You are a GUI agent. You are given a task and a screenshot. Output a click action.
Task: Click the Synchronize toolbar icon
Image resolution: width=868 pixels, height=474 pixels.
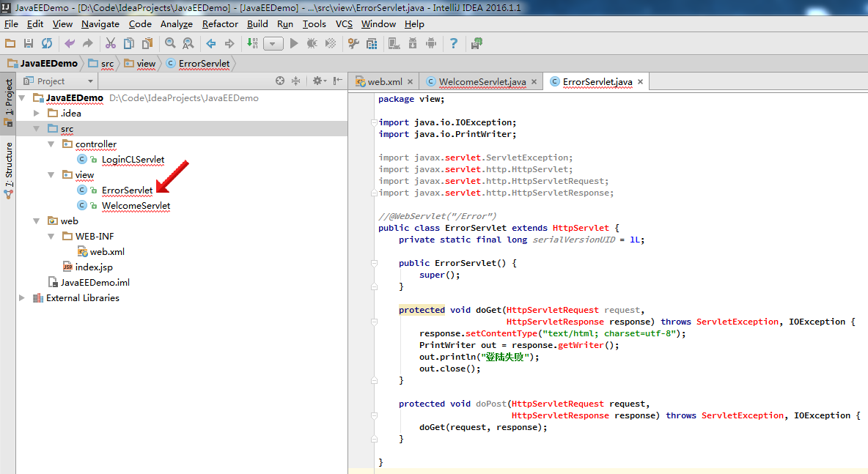[47, 43]
